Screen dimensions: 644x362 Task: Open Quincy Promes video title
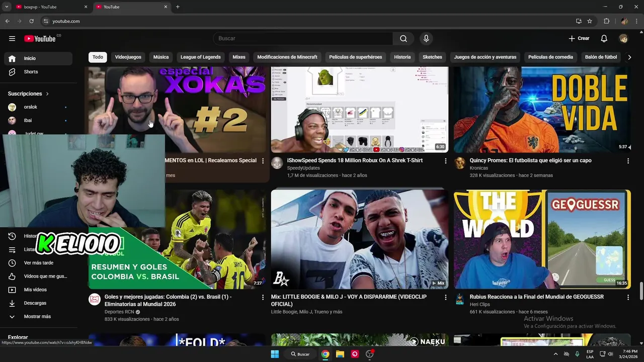[x=530, y=161]
